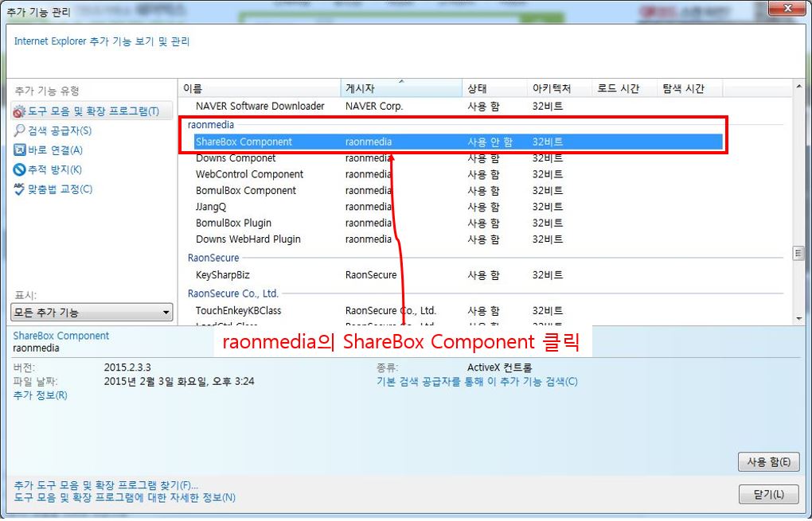The width and height of the screenshot is (812, 521).
Task: Click the Tracking Protection (추적 방지) icon
Action: [x=20, y=169]
